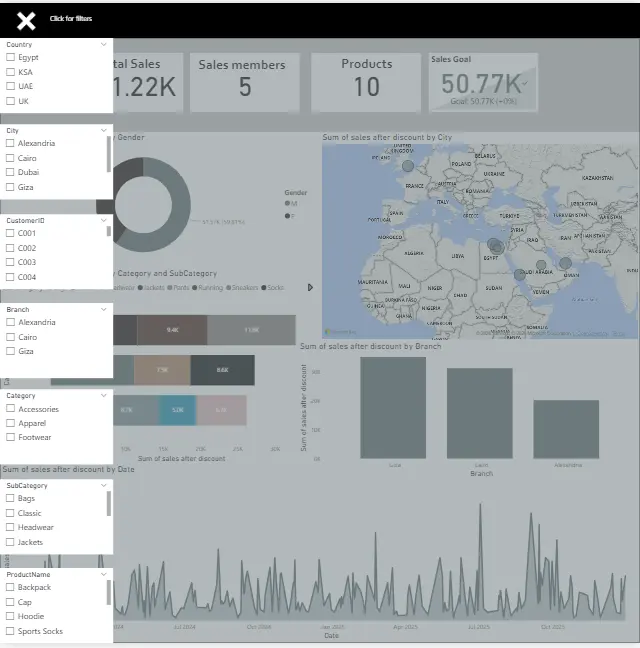Image resolution: width=640 pixels, height=648 pixels.
Task: Check Bags subcategory
Action: click(x=10, y=498)
